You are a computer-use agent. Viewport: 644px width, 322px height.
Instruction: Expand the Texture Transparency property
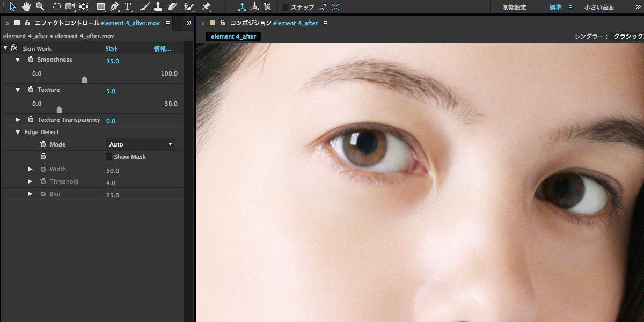[18, 120]
